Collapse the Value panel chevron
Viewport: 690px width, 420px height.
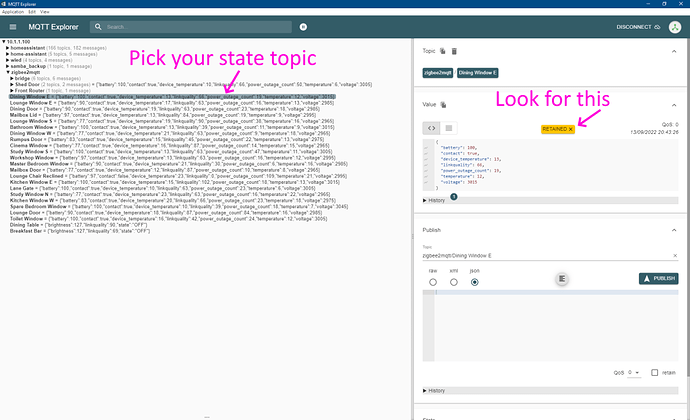[674, 105]
